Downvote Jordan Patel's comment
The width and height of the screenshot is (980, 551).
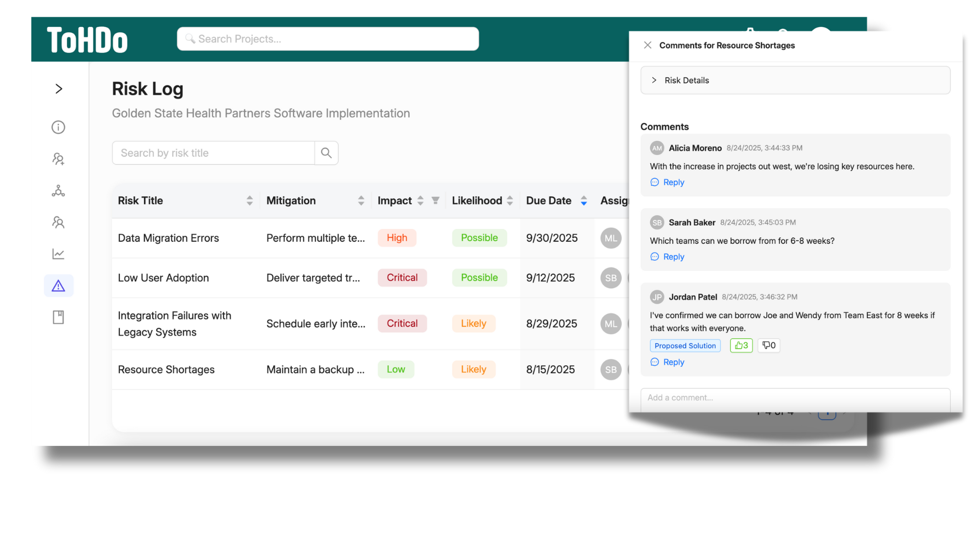pyautogui.click(x=769, y=345)
